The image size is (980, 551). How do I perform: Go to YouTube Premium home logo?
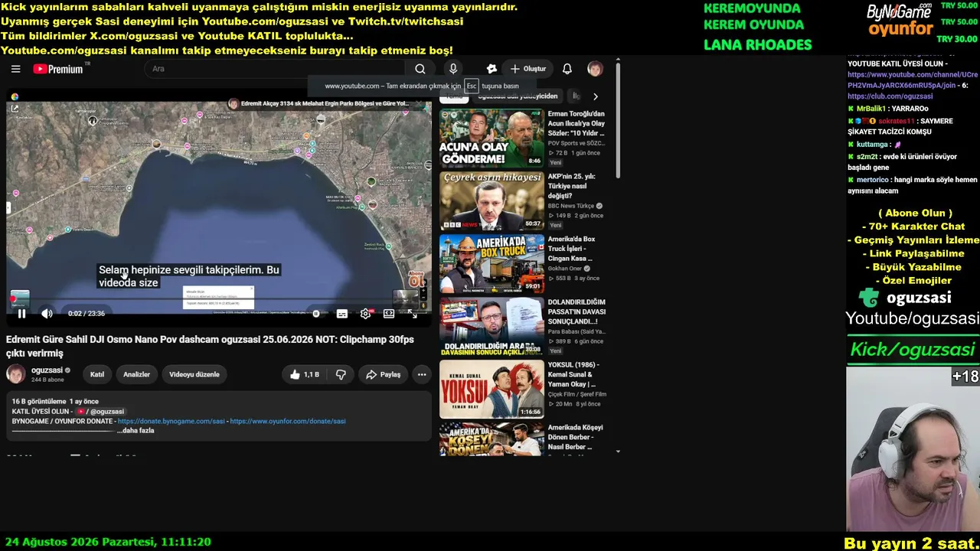click(x=59, y=69)
